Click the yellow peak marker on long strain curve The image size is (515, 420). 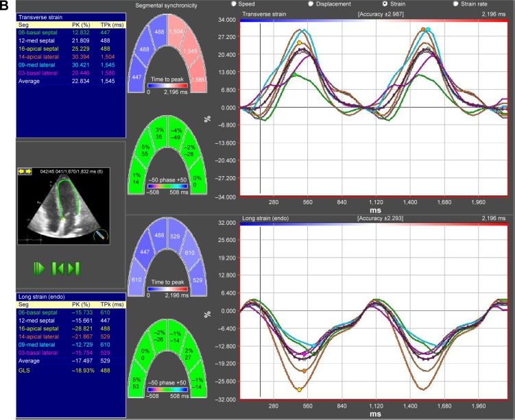click(300, 389)
